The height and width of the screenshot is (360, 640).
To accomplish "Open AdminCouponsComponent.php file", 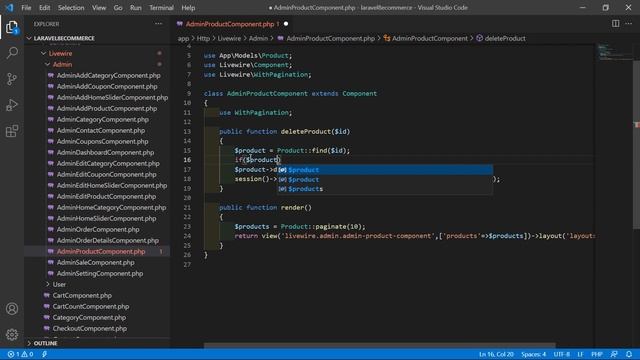I will pos(102,142).
